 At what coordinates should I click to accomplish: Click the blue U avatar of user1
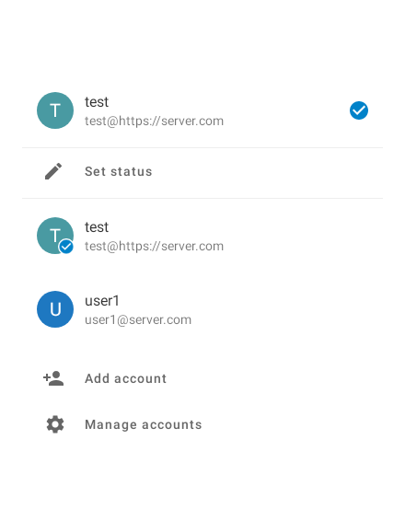(x=55, y=309)
